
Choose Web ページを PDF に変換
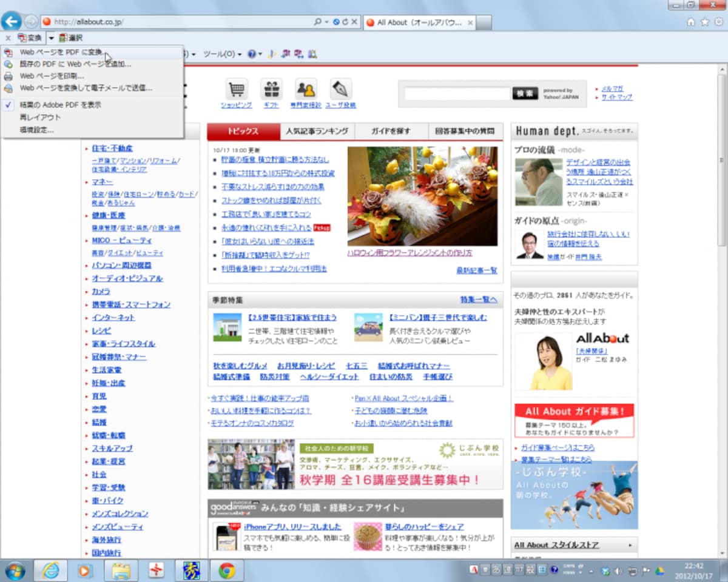[92, 52]
